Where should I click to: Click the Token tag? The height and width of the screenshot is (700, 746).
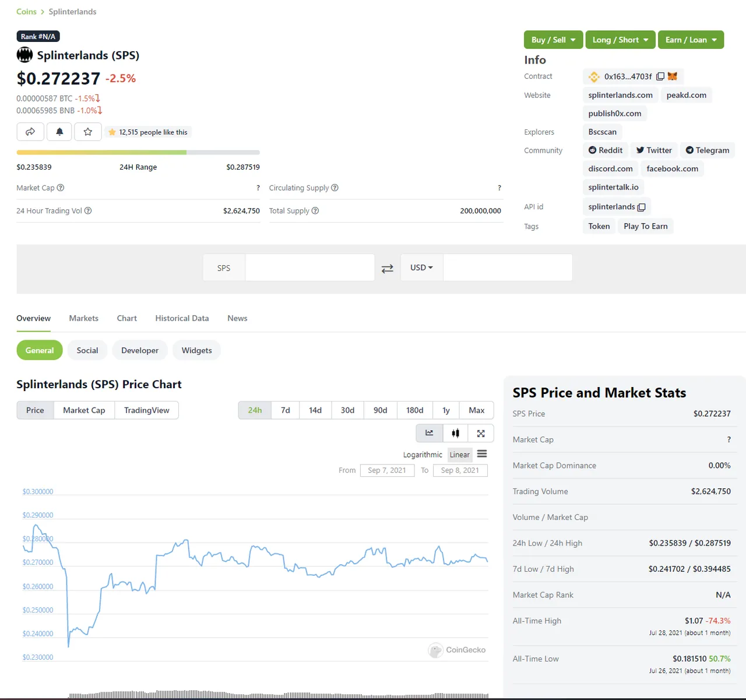(x=599, y=226)
